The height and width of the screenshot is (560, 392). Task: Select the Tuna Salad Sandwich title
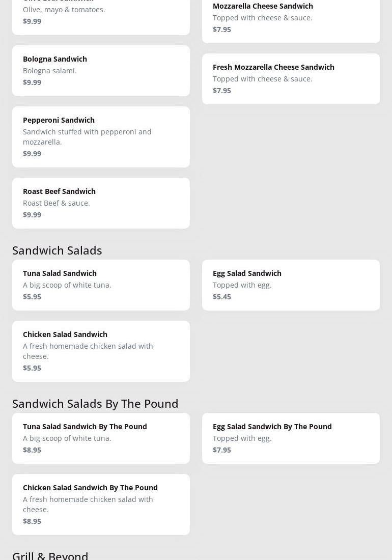tap(60, 273)
